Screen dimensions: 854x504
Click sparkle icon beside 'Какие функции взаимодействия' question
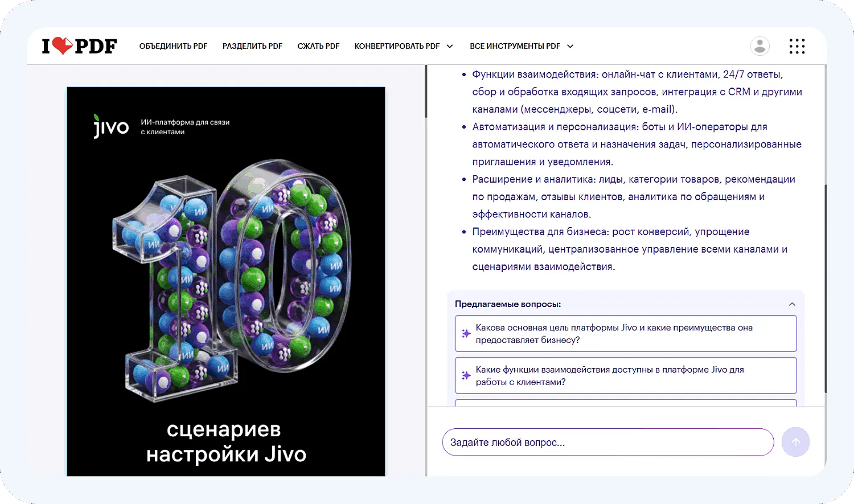pos(466,375)
